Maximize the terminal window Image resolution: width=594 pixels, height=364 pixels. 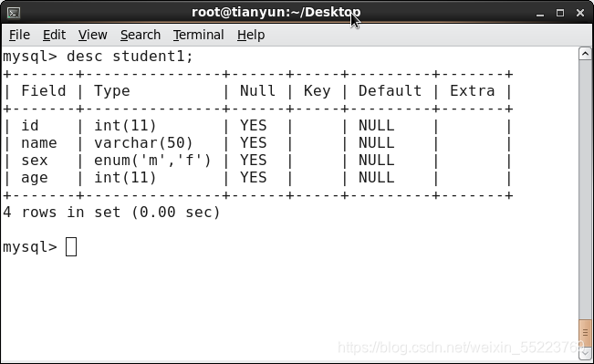[x=560, y=14]
